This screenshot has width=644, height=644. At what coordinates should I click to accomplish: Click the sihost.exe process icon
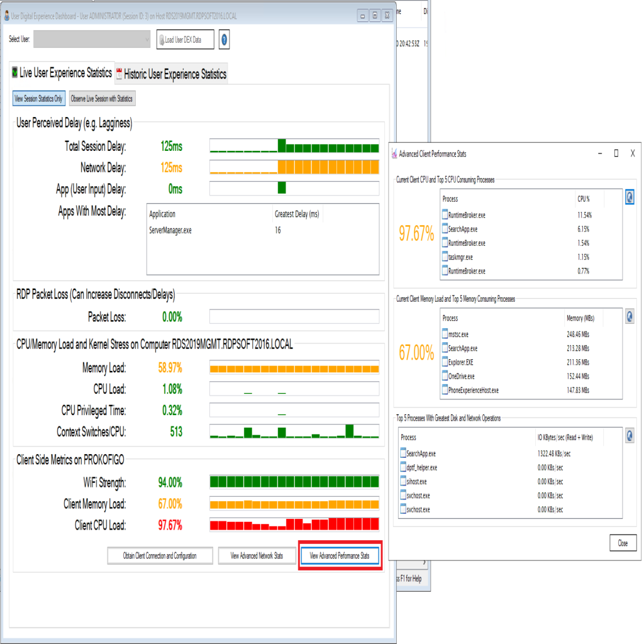(x=404, y=481)
